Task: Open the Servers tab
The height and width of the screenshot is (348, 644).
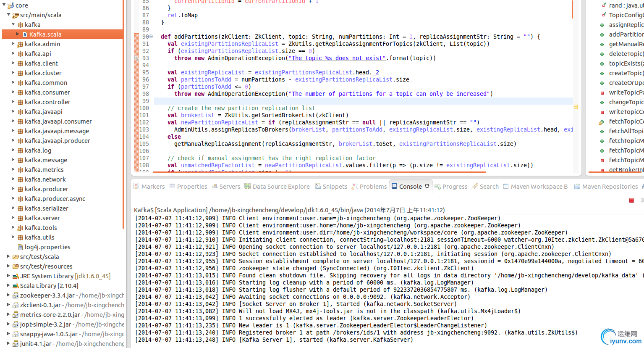Action: [226, 187]
